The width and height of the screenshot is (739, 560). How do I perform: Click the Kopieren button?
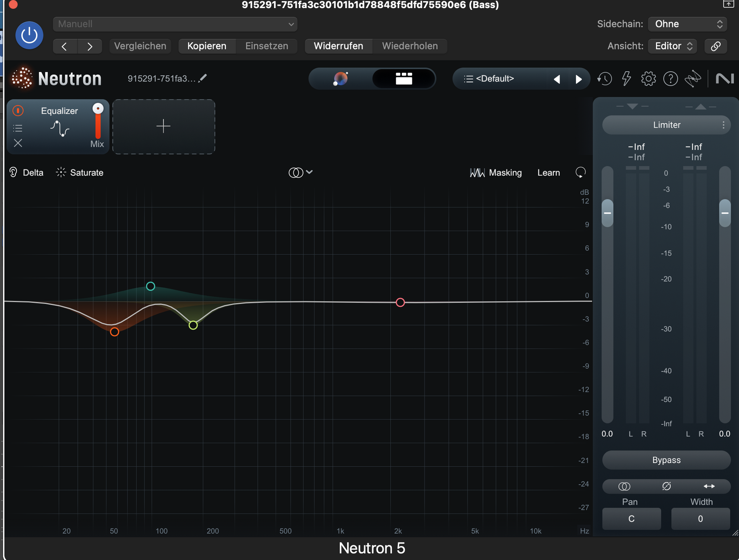207,46
